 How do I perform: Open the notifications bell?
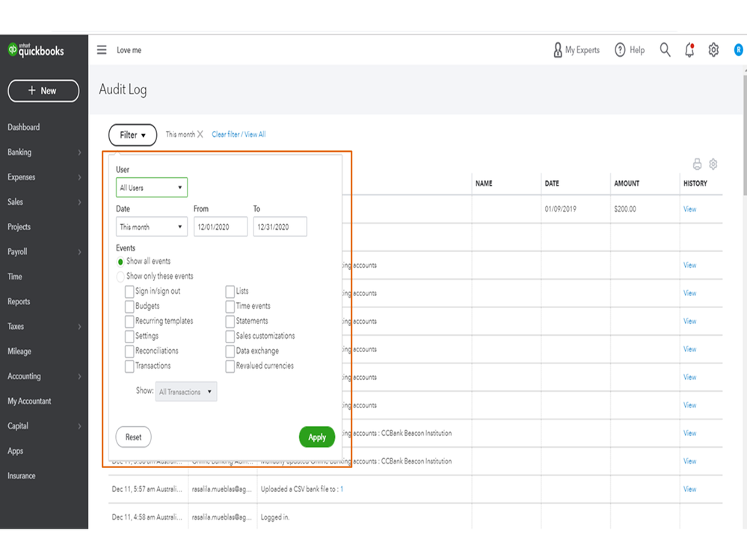(x=689, y=49)
